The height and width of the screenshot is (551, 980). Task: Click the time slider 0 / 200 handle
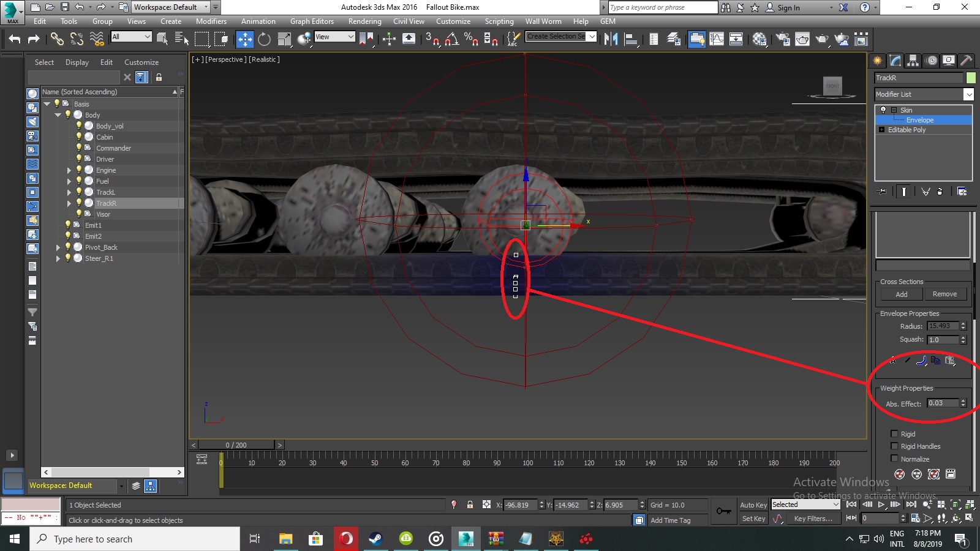point(236,445)
